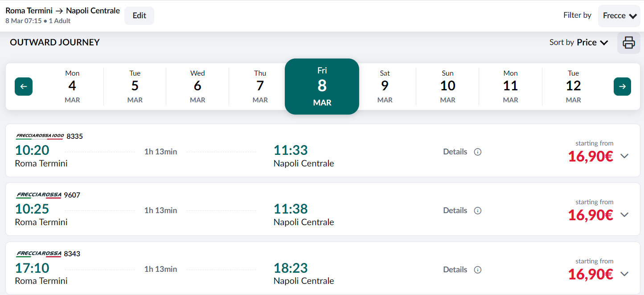Viewport: 644px width, 295px height.
Task: Go to next dates with right arrow
Action: click(x=622, y=86)
